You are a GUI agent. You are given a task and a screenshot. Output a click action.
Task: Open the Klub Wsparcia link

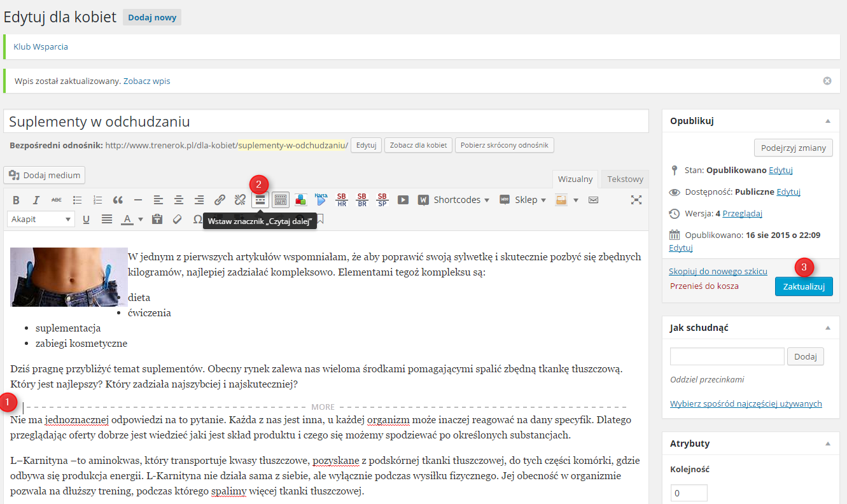tap(41, 46)
